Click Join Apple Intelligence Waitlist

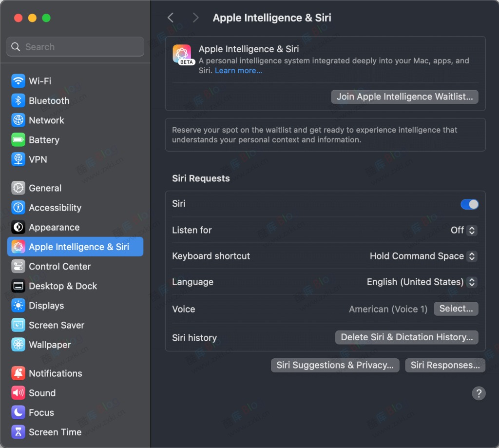(x=404, y=97)
